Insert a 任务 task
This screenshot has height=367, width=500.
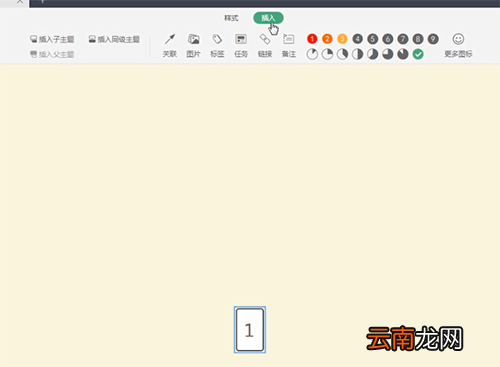tap(241, 45)
